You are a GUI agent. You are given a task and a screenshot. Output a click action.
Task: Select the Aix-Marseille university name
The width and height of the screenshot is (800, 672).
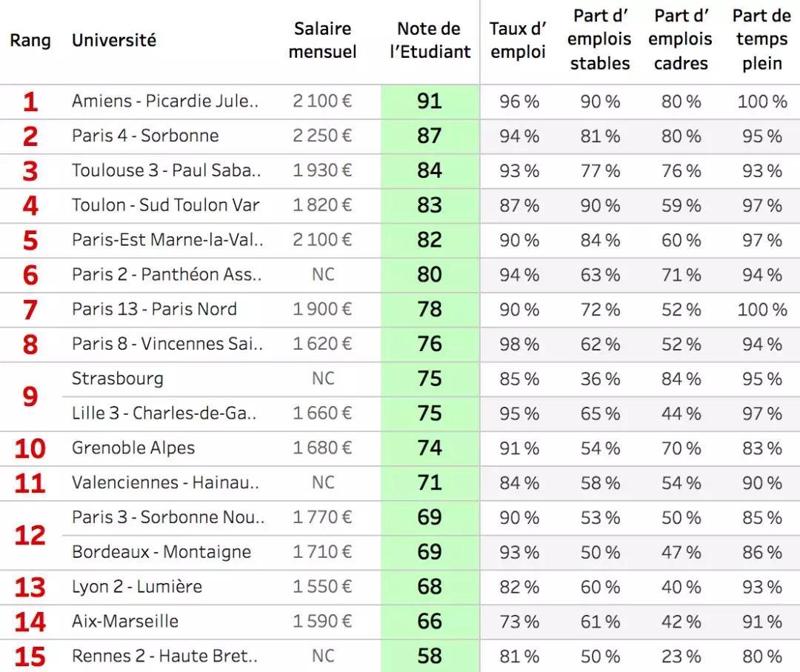tap(124, 621)
